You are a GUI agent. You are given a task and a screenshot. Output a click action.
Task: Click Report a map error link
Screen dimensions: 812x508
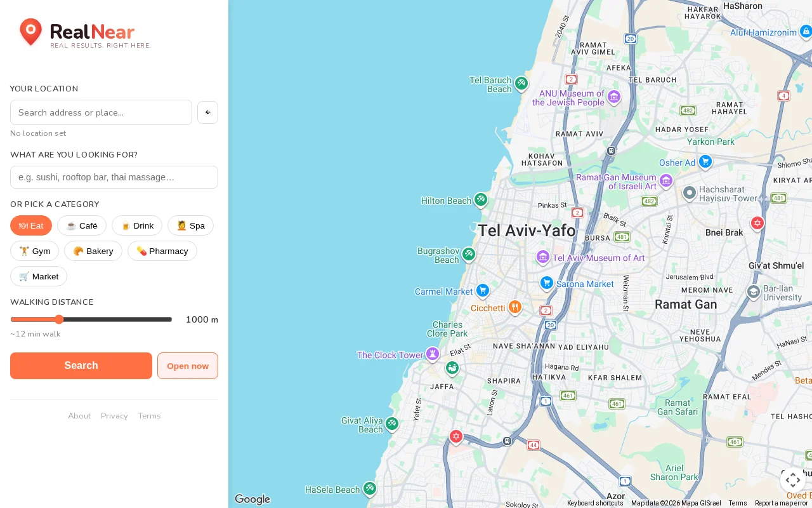coord(782,503)
